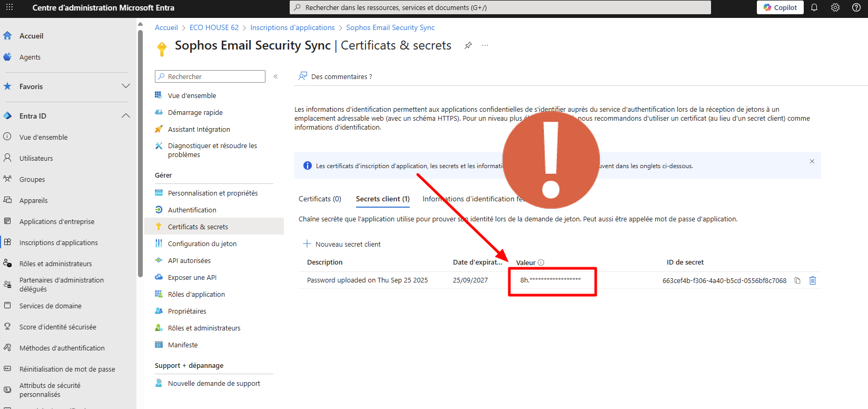Open Personnalisation et propriétés

pos(214,193)
